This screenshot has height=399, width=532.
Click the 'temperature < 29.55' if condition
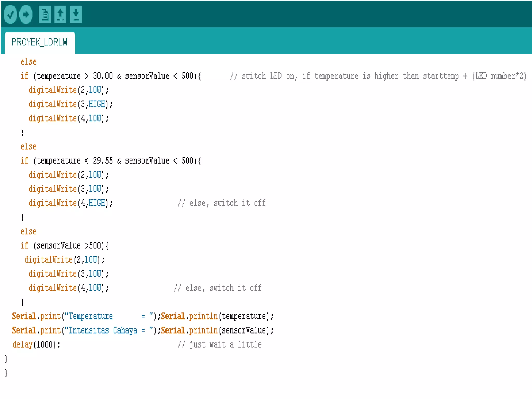point(75,161)
